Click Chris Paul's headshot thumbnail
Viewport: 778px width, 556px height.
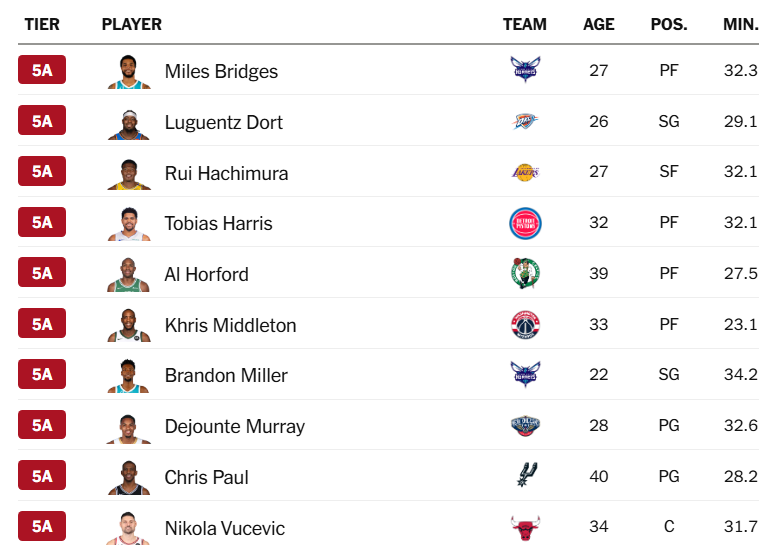click(x=129, y=477)
